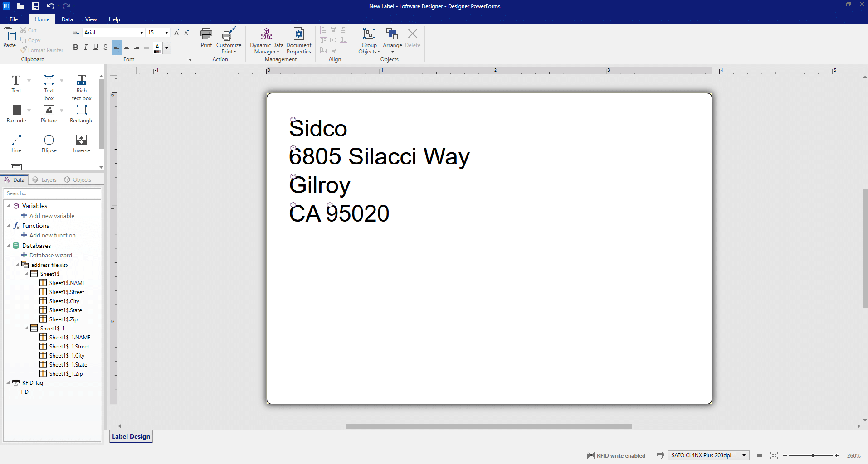Open the Dynamic Data Manager
The width and height of the screenshot is (868, 464).
[x=266, y=41]
